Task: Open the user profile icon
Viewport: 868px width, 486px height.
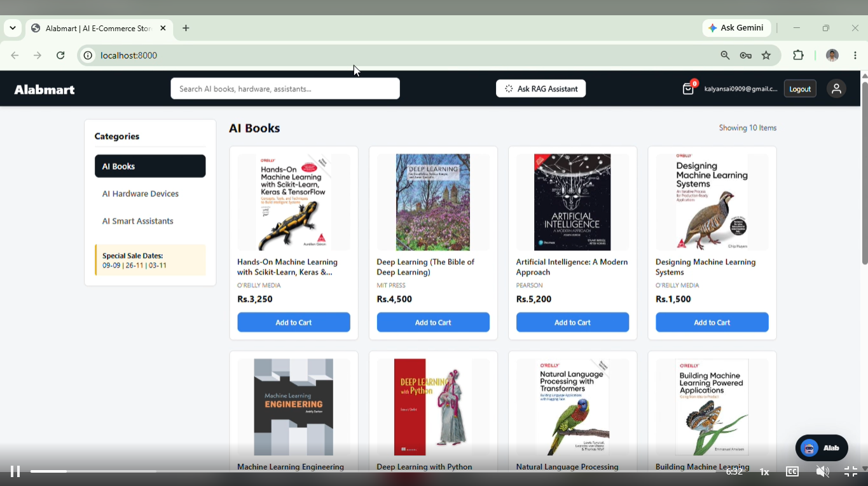Action: [x=836, y=89]
